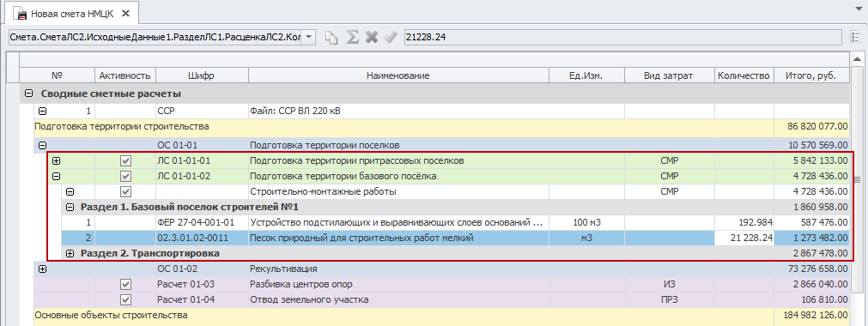Click the document icon on the Новая смета НМЦК tab
The image size is (868, 326).
pyautogui.click(x=20, y=13)
